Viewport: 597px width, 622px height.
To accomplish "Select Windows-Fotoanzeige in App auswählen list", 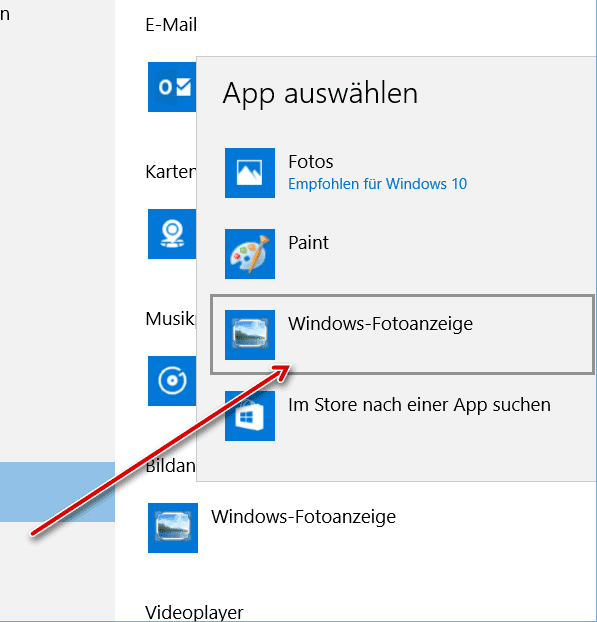I will [x=402, y=334].
